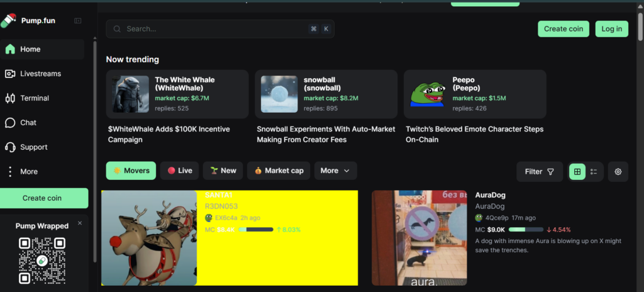Click the filter funnel icon
Image resolution: width=644 pixels, height=292 pixels.
pyautogui.click(x=551, y=172)
